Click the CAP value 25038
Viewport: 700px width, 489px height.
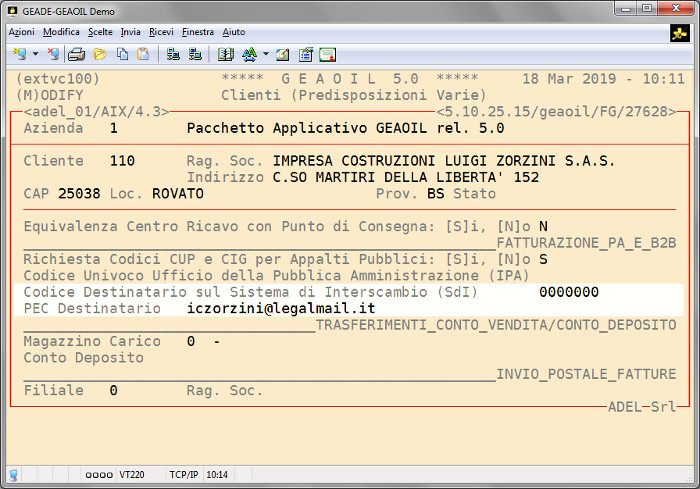[x=79, y=194]
